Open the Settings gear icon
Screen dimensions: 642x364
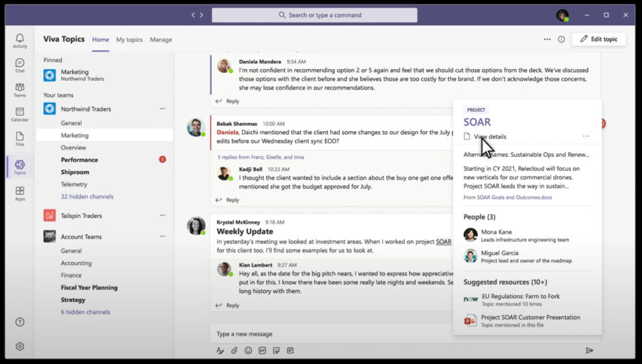pos(19,346)
